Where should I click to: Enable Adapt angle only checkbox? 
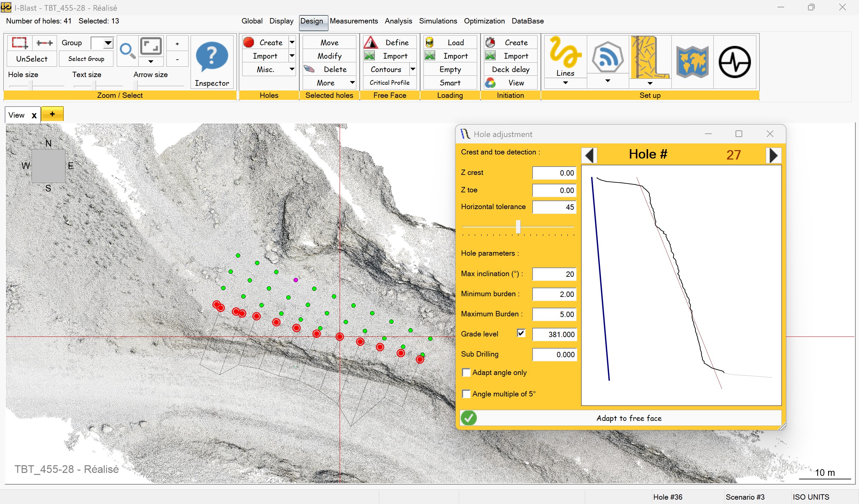click(x=466, y=373)
